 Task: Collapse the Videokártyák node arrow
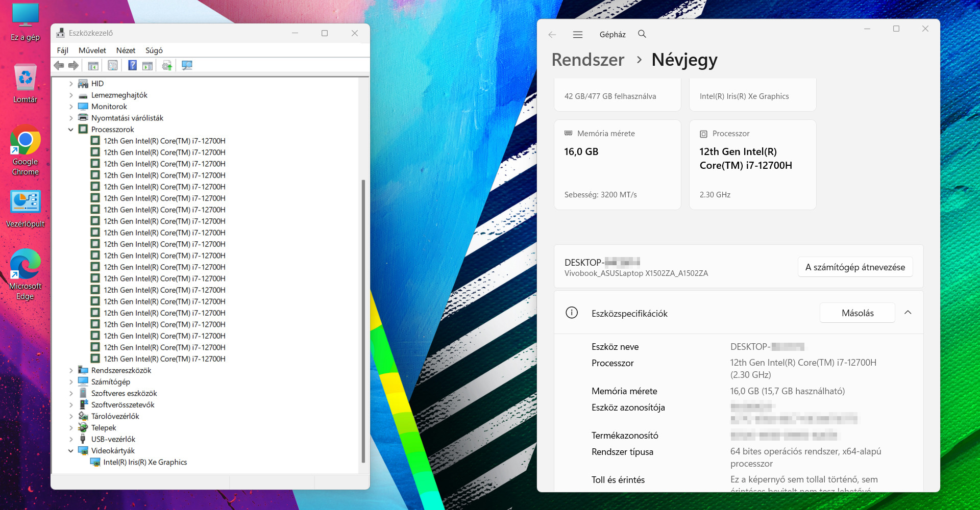(71, 451)
